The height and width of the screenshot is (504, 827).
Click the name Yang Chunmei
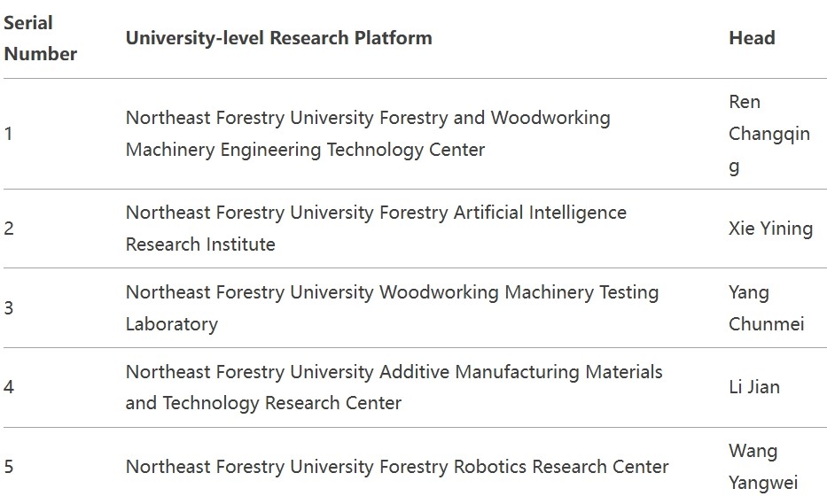(766, 307)
